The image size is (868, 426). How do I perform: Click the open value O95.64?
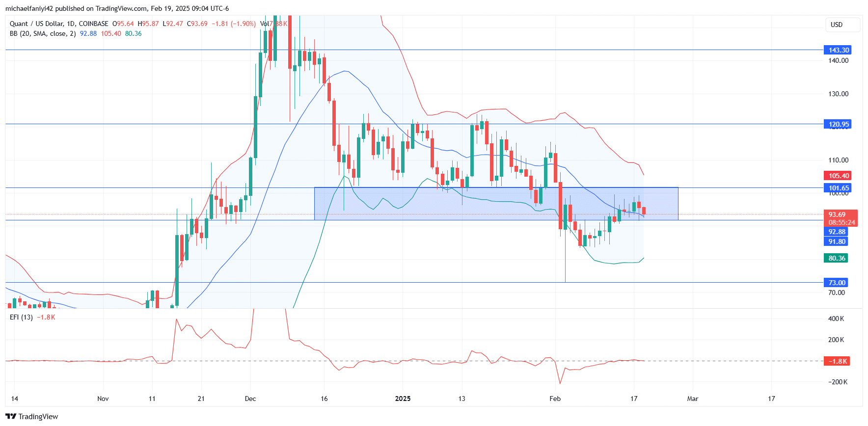click(123, 24)
